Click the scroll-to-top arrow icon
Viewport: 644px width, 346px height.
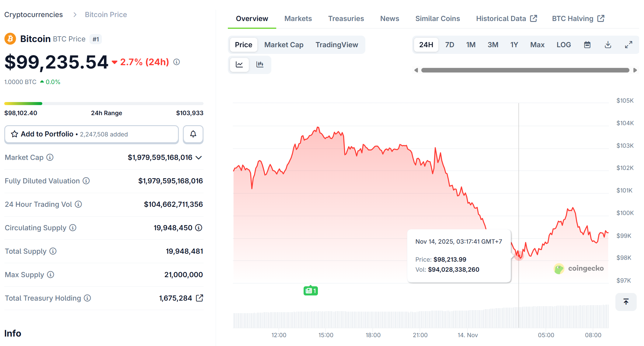click(626, 302)
